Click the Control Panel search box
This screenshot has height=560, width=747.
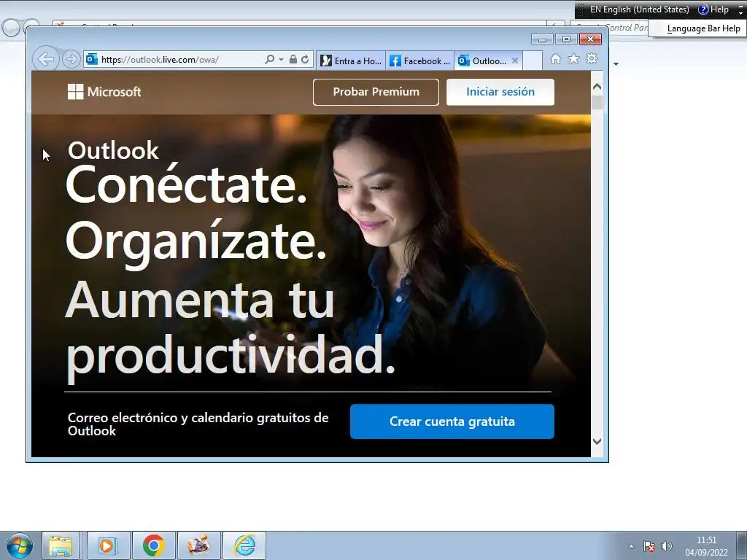(609, 28)
